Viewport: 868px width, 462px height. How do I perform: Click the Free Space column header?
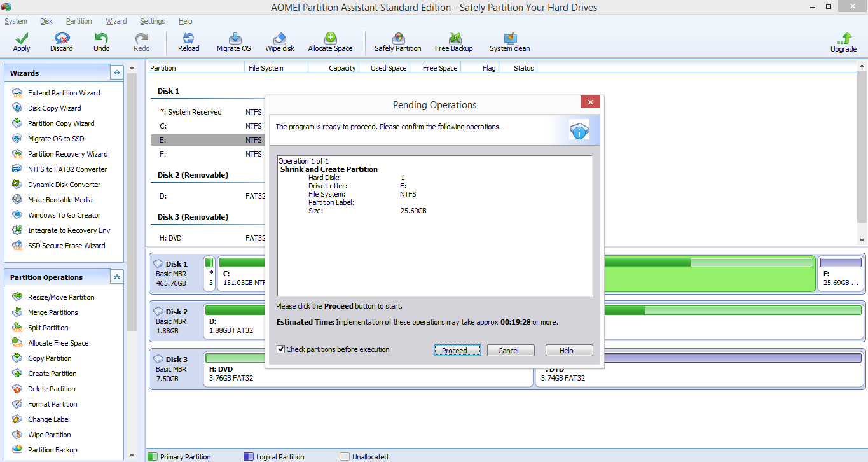[436, 67]
